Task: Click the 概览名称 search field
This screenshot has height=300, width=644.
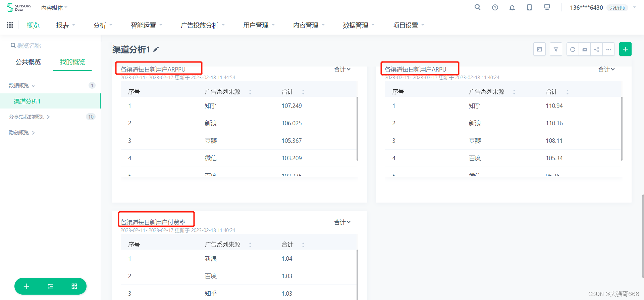Action: 52,45
